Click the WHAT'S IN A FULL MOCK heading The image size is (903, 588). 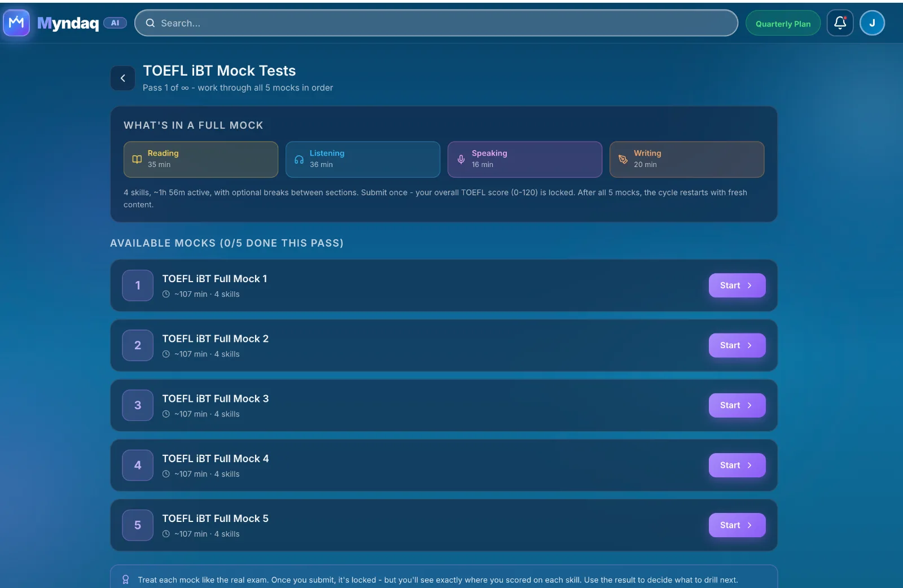(194, 125)
